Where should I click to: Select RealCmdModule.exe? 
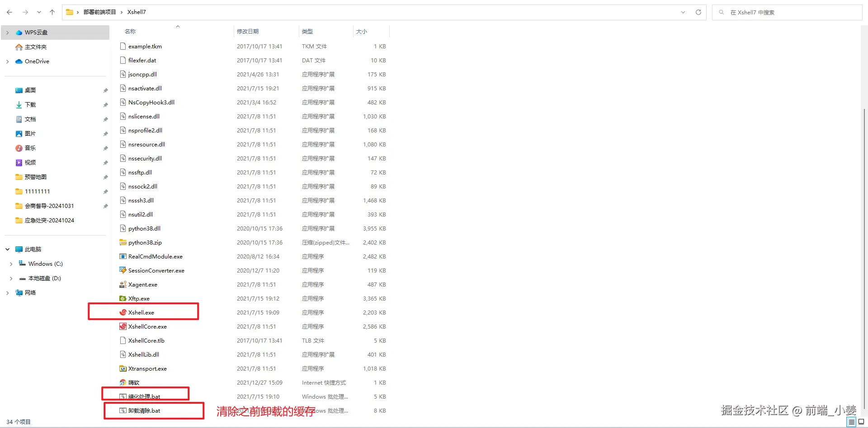coord(155,256)
